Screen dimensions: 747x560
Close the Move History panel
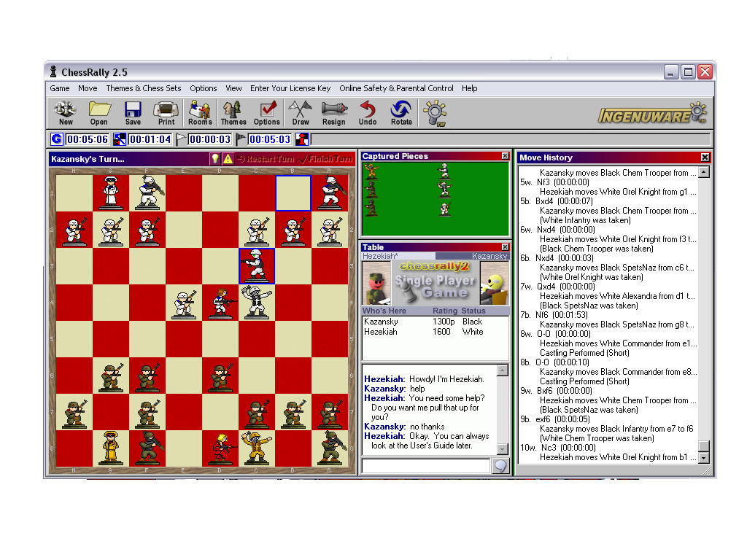coord(705,157)
